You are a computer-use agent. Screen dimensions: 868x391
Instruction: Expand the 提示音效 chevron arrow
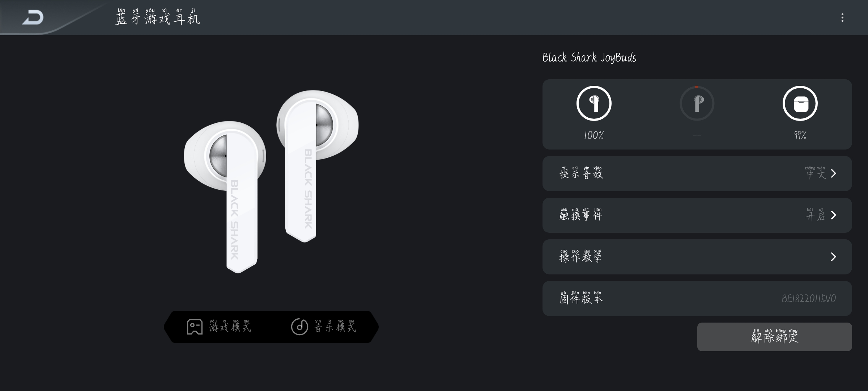pos(834,174)
